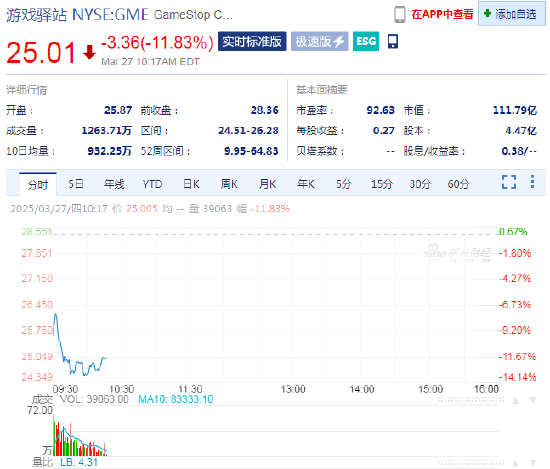
Task: Expand chart to fullscreen
Action: pos(509,182)
